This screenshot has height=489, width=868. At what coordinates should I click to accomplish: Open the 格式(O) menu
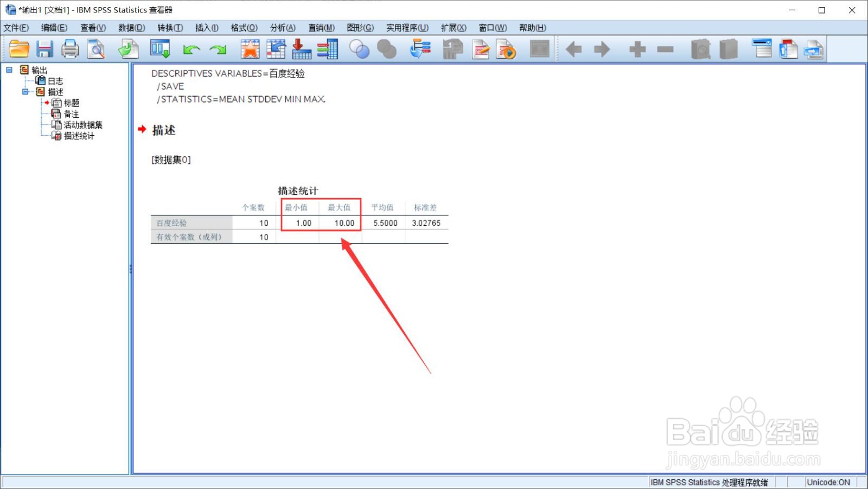(x=244, y=28)
